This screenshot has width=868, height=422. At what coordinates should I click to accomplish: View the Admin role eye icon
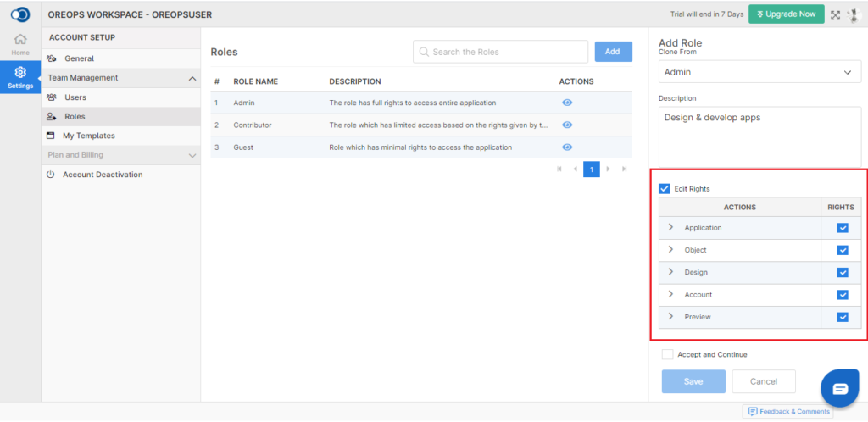567,103
